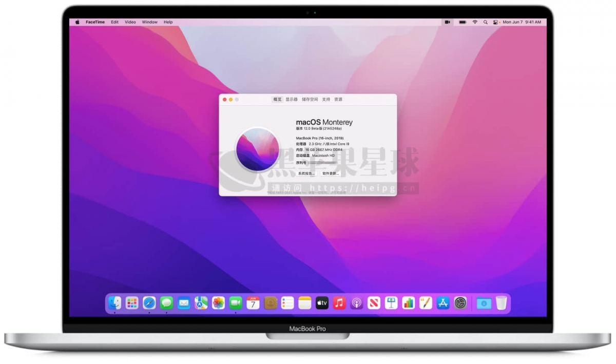The image size is (616, 364).
Task: Launch Apple Music from the Dock
Action: tap(338, 303)
